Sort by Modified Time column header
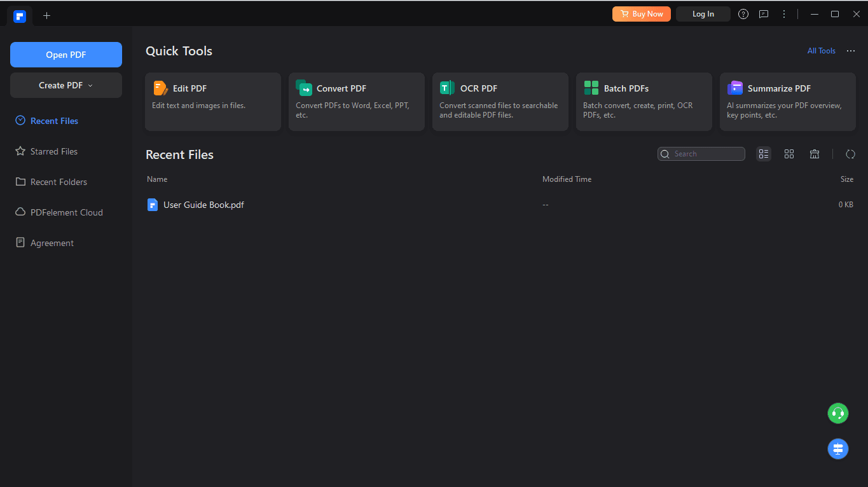 [567, 179]
